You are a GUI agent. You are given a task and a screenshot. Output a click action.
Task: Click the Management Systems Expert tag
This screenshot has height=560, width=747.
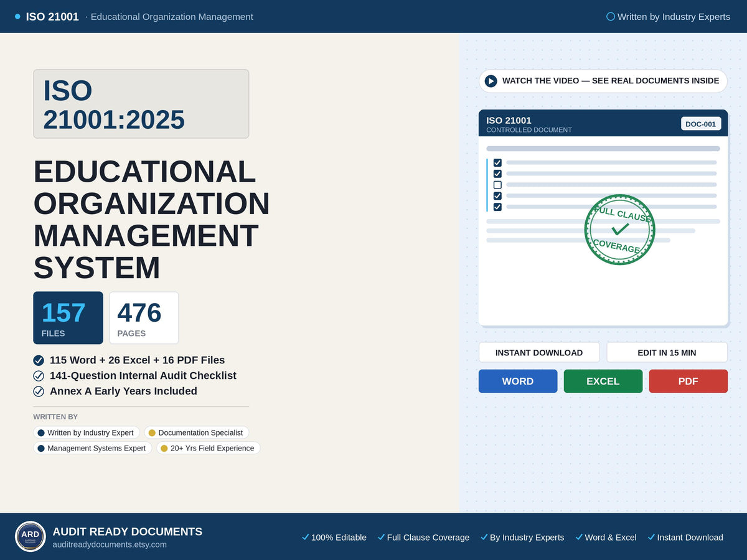(x=93, y=448)
